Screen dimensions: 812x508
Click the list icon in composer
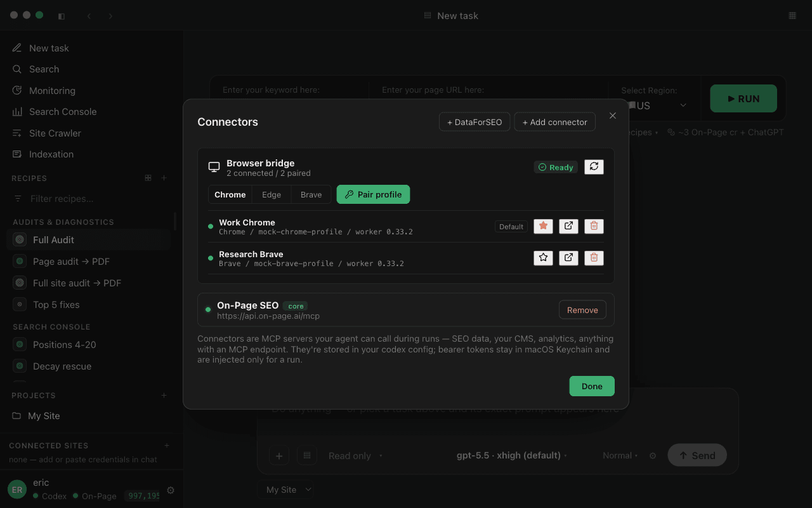click(307, 455)
